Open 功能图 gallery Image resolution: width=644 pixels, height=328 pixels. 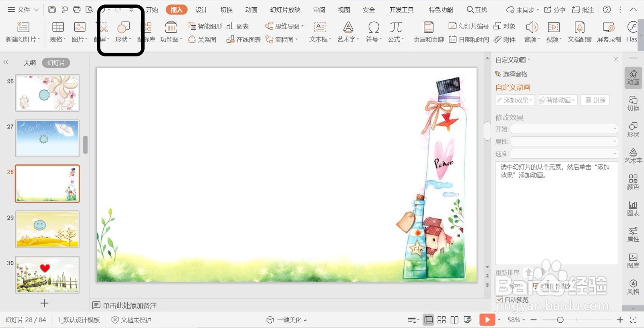[x=171, y=32]
